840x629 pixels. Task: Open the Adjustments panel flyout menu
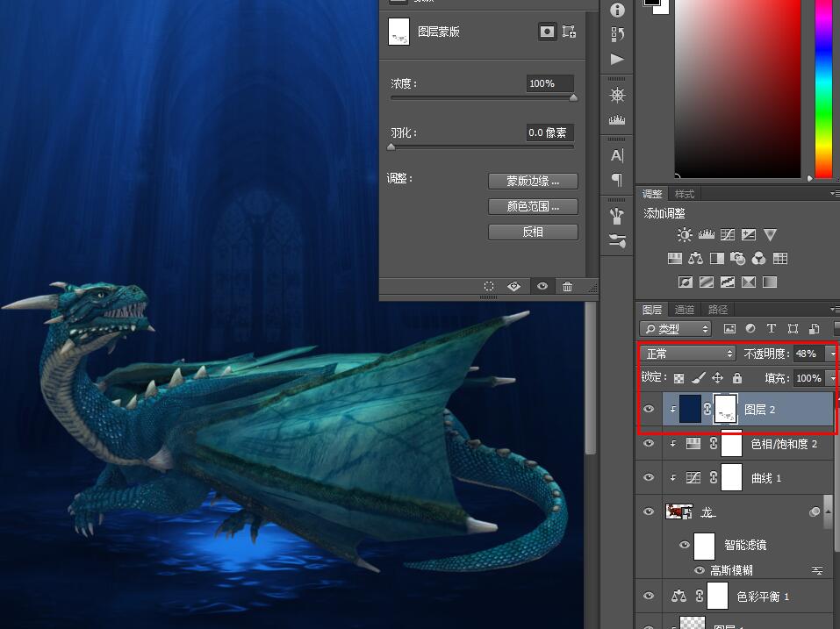pyautogui.click(x=834, y=193)
